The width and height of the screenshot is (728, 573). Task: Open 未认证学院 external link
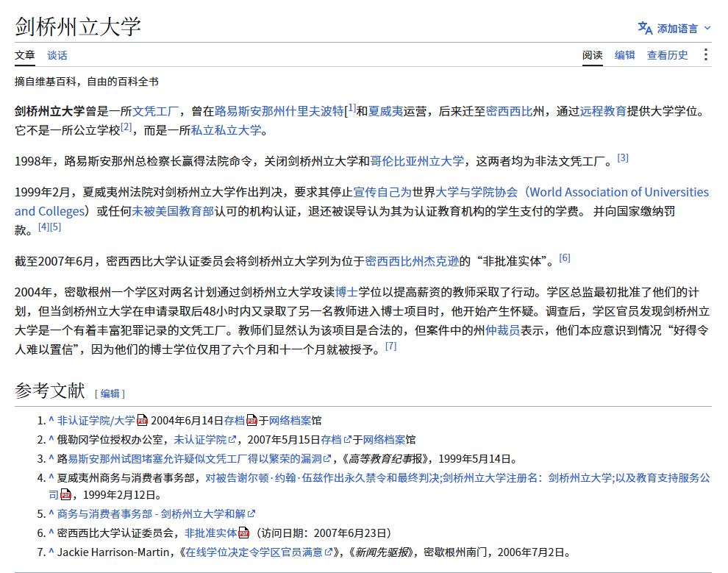pos(200,439)
